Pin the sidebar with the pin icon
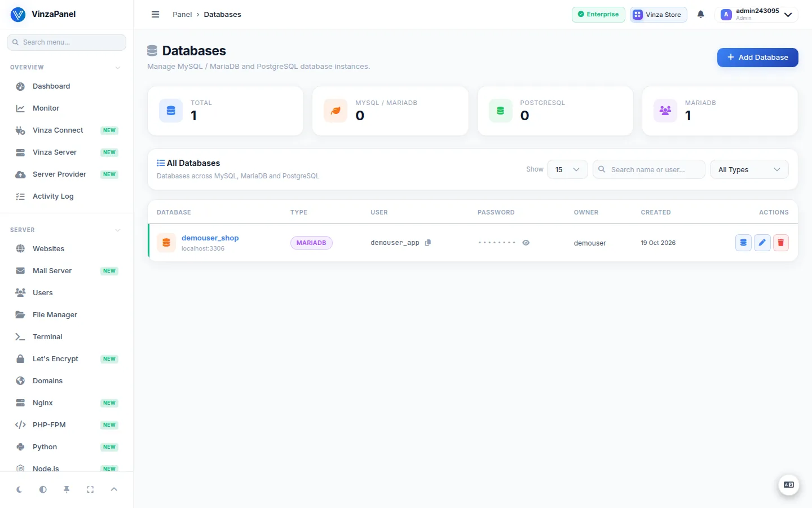812x508 pixels. [67, 489]
